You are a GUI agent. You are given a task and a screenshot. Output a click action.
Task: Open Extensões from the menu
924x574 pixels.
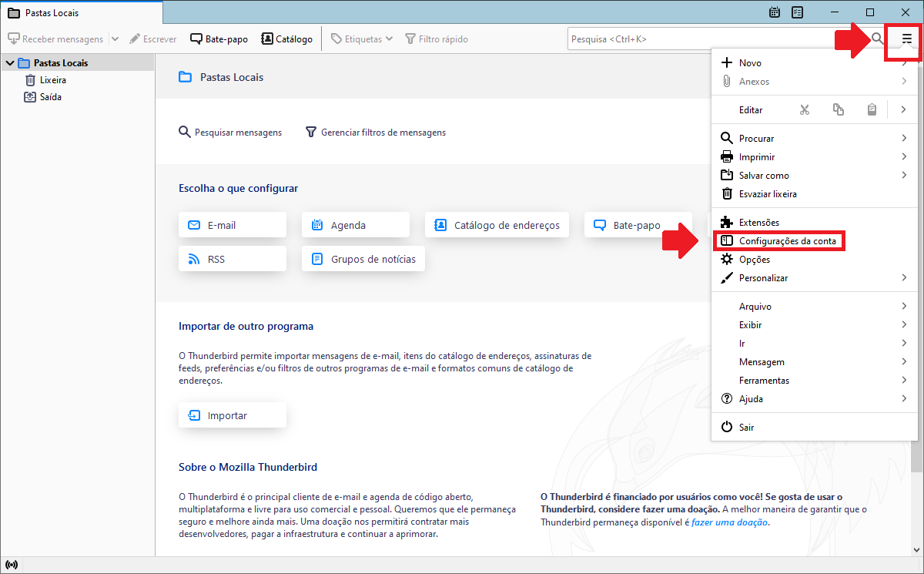(x=815, y=223)
